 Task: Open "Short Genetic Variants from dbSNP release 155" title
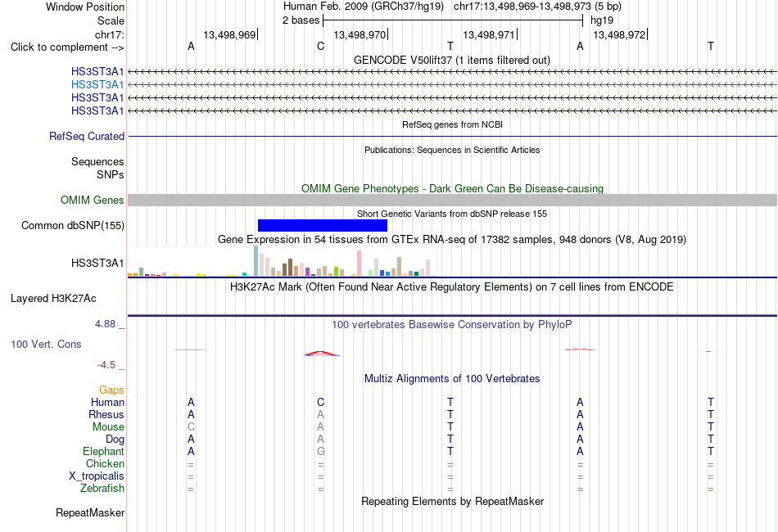(x=452, y=214)
